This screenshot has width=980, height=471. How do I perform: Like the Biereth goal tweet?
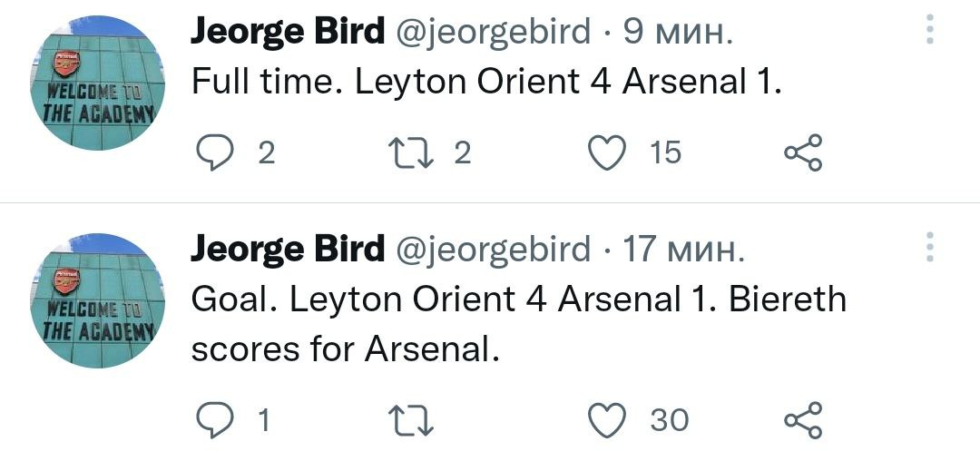(x=608, y=420)
